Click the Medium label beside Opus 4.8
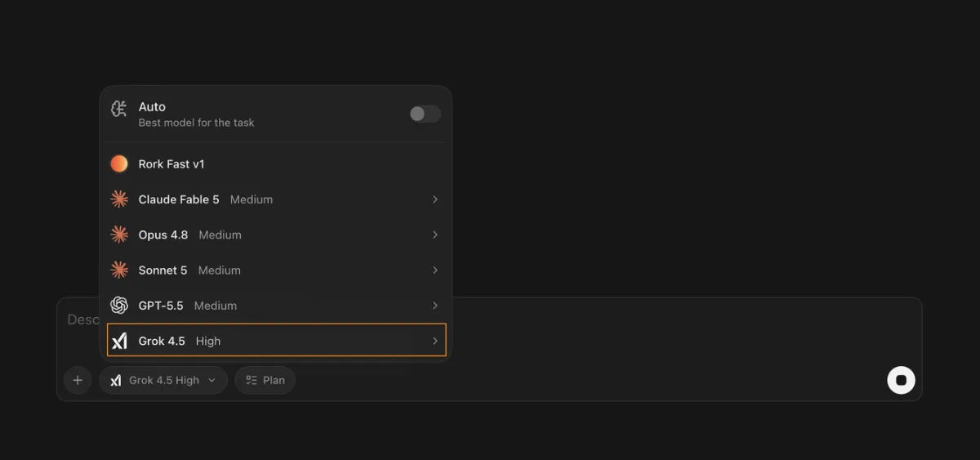Screen dimensions: 980x460 [220, 234]
